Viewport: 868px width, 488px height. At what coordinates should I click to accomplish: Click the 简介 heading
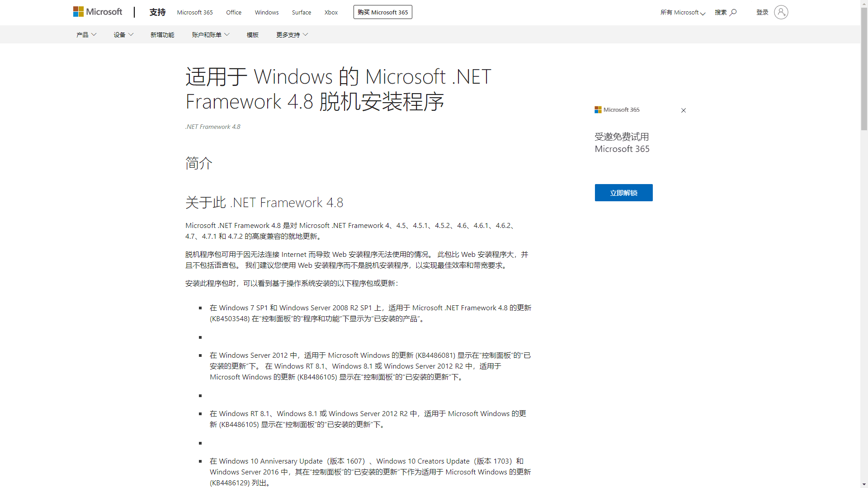199,163
